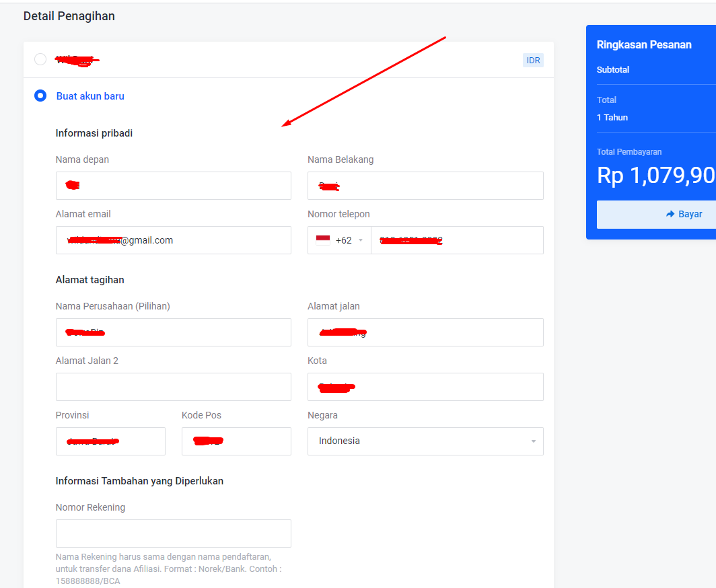Image resolution: width=716 pixels, height=588 pixels.
Task: Click the Buat akun baru label text
Action: point(90,96)
